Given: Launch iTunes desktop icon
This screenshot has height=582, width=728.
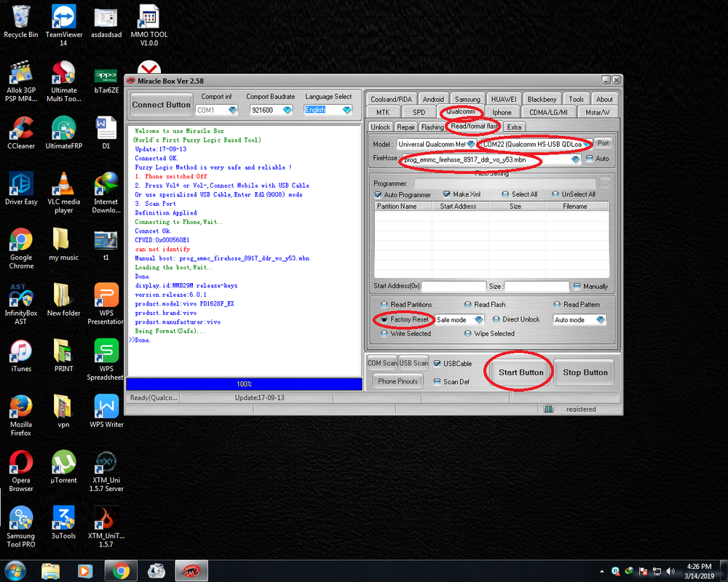Looking at the screenshot, I should pyautogui.click(x=21, y=356).
